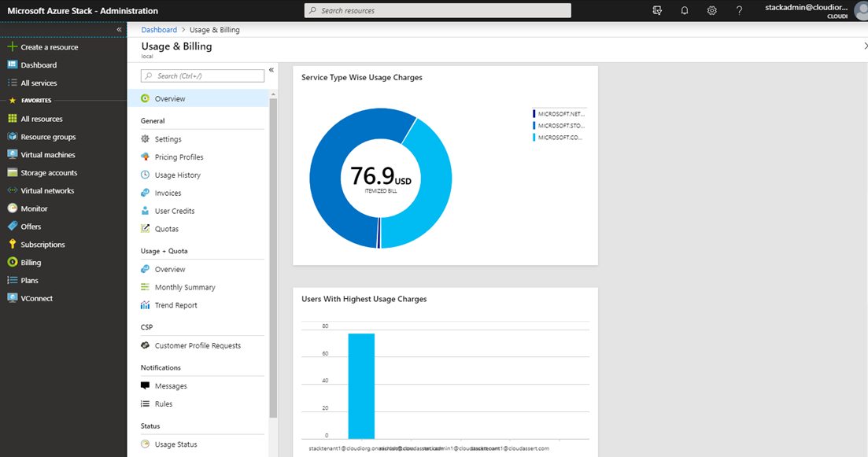868x457 pixels.
Task: Open Plans from the sidebar
Action: point(29,281)
